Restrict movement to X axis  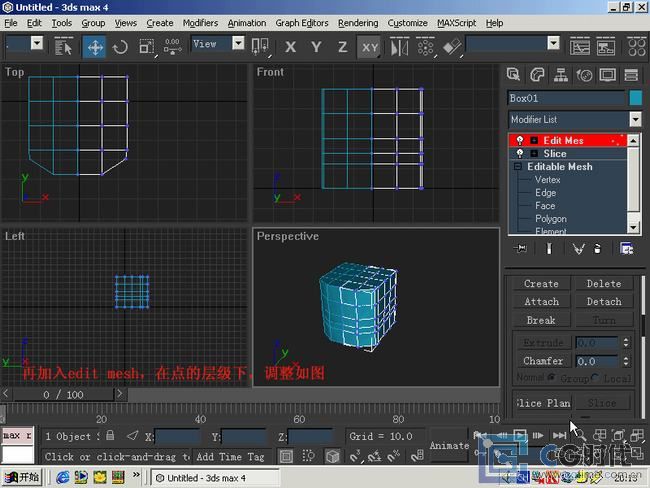point(291,47)
